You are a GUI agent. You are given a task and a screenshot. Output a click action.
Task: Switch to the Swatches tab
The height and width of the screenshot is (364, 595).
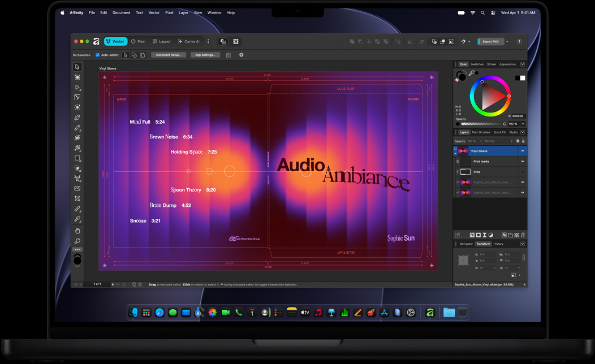477,64
